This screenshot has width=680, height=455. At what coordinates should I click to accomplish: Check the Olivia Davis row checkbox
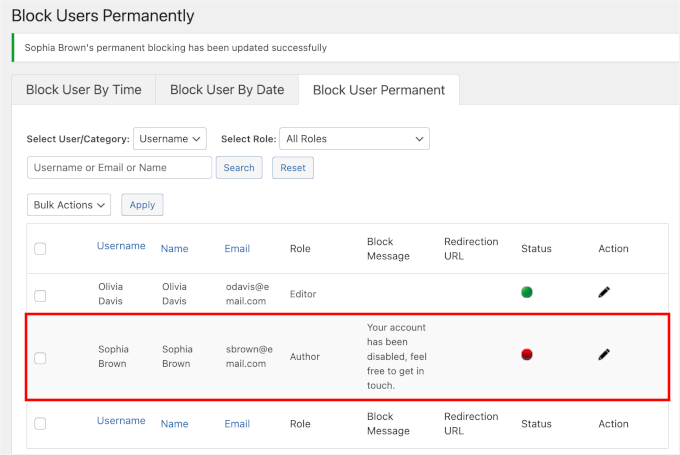click(x=40, y=296)
